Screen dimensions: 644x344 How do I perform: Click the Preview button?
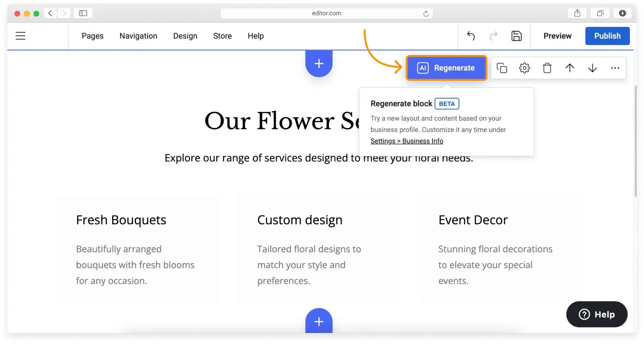(x=557, y=36)
